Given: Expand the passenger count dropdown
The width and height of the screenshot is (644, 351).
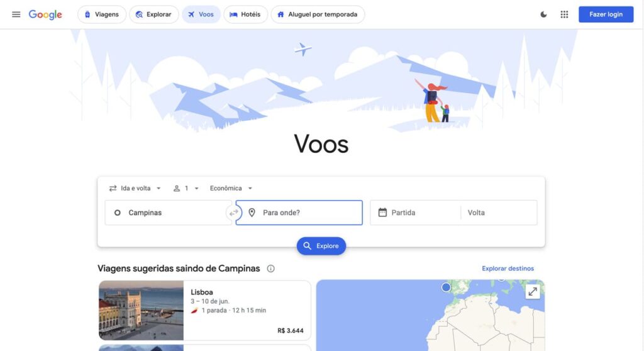Looking at the screenshot, I should pyautogui.click(x=186, y=188).
